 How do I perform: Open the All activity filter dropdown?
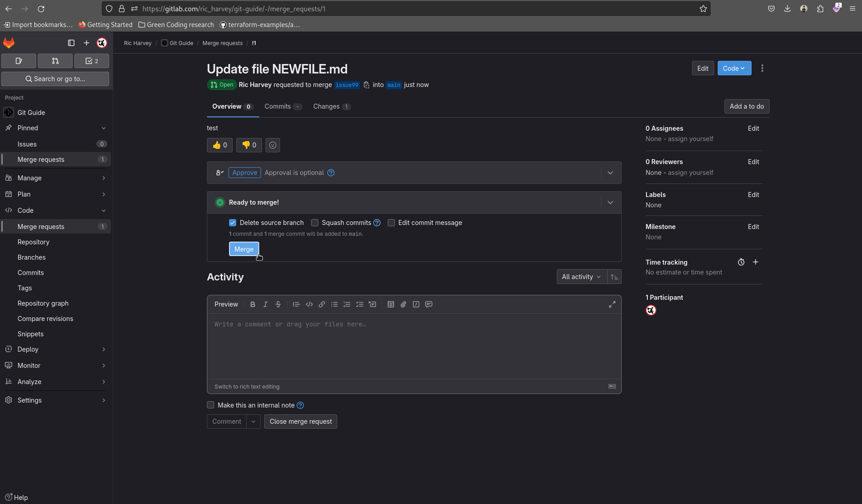pos(582,277)
